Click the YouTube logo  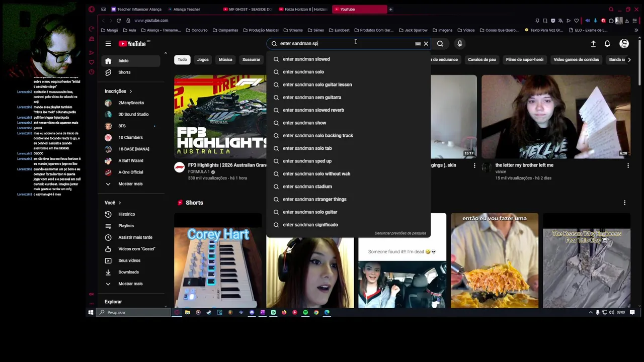click(132, 44)
